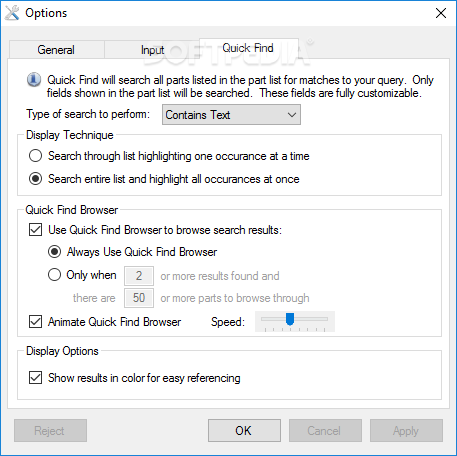Switch to the General tab

pyautogui.click(x=56, y=50)
